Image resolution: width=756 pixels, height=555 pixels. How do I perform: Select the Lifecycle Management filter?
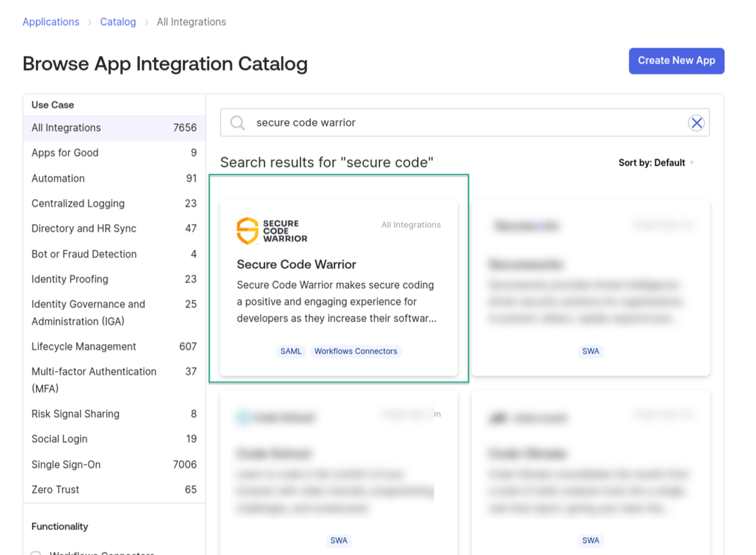pyautogui.click(x=114, y=346)
